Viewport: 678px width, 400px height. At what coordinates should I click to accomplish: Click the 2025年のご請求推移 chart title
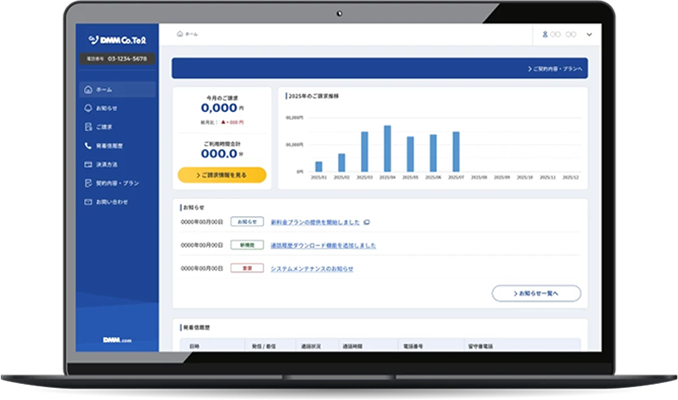[x=313, y=96]
